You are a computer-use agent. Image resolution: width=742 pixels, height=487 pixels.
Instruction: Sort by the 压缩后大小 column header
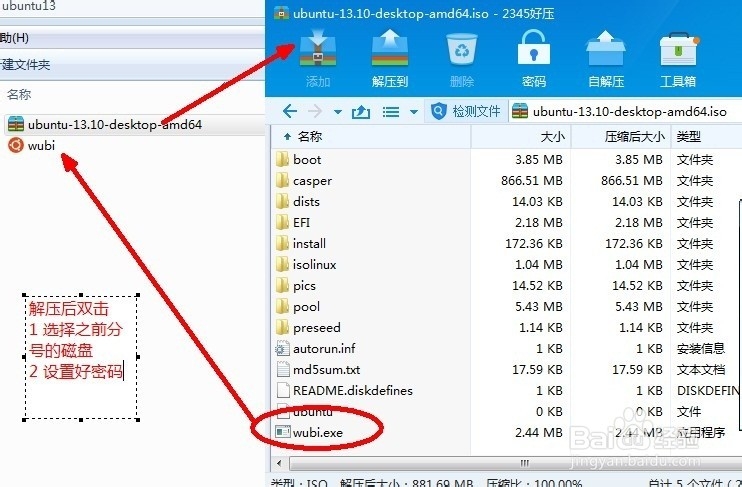(x=621, y=137)
